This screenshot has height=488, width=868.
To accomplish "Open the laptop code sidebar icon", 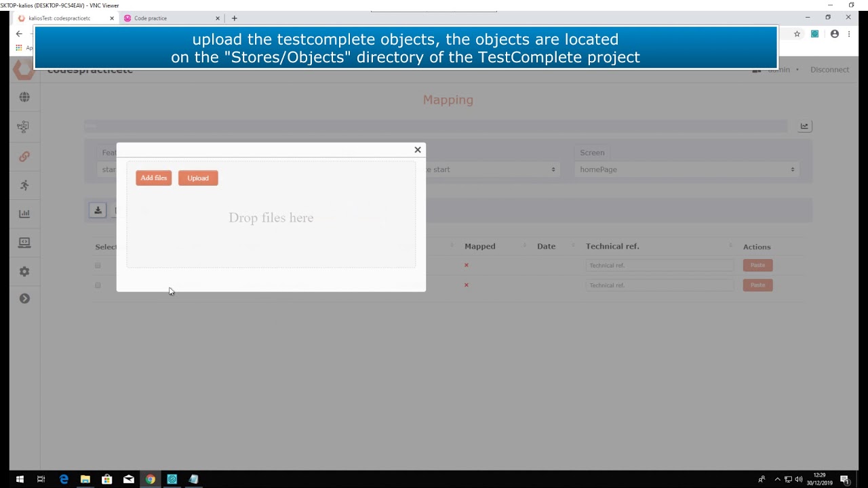I will 24,243.
